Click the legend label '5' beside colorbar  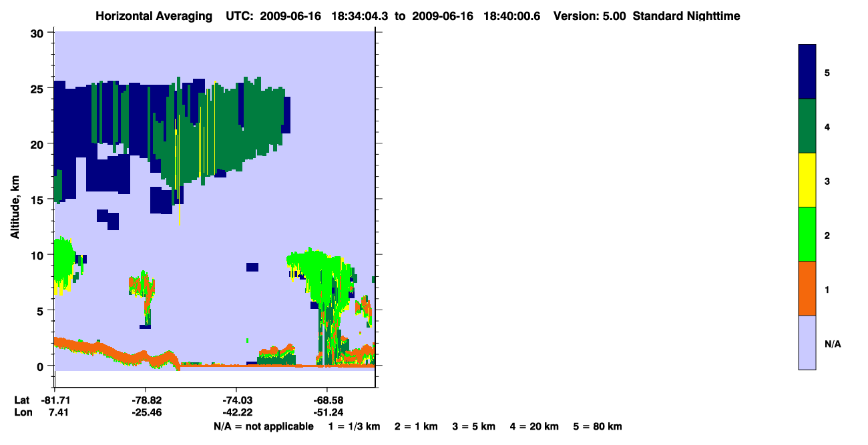tap(827, 73)
